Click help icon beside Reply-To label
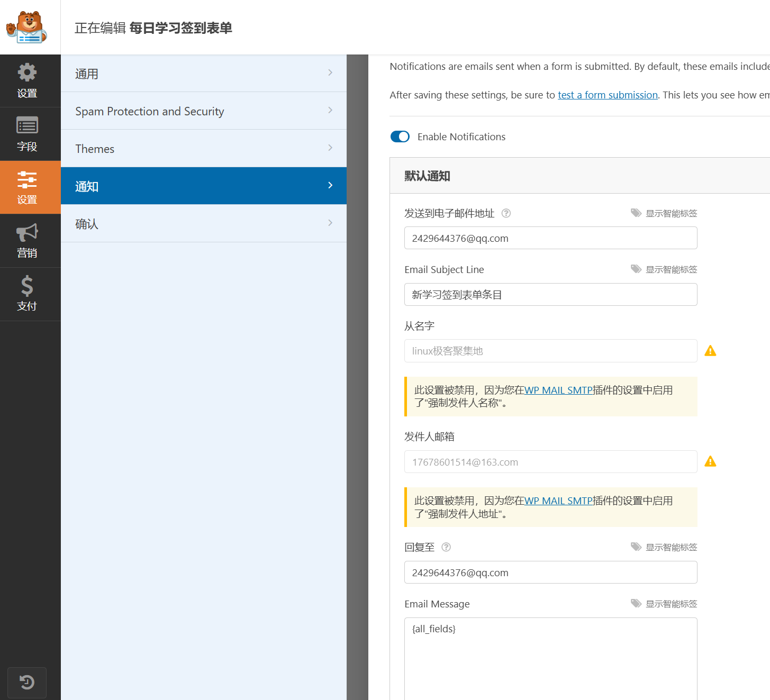 click(x=446, y=547)
